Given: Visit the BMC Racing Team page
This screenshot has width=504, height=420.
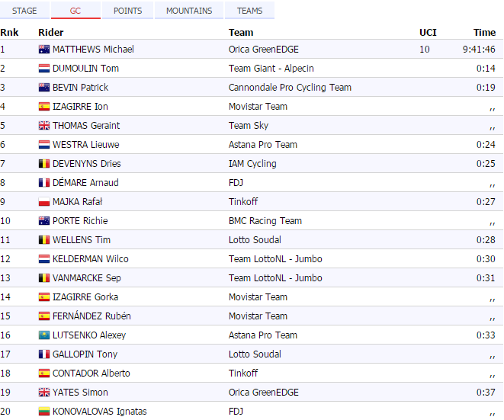Looking at the screenshot, I should click(265, 221).
